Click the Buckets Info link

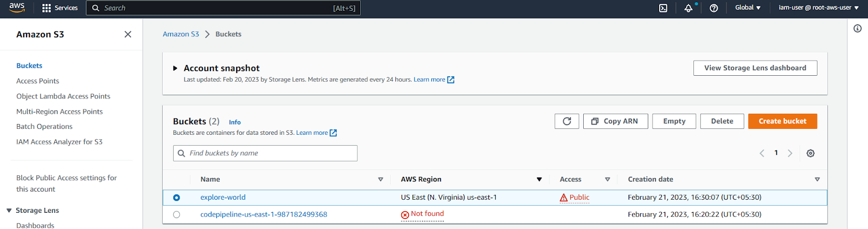234,122
